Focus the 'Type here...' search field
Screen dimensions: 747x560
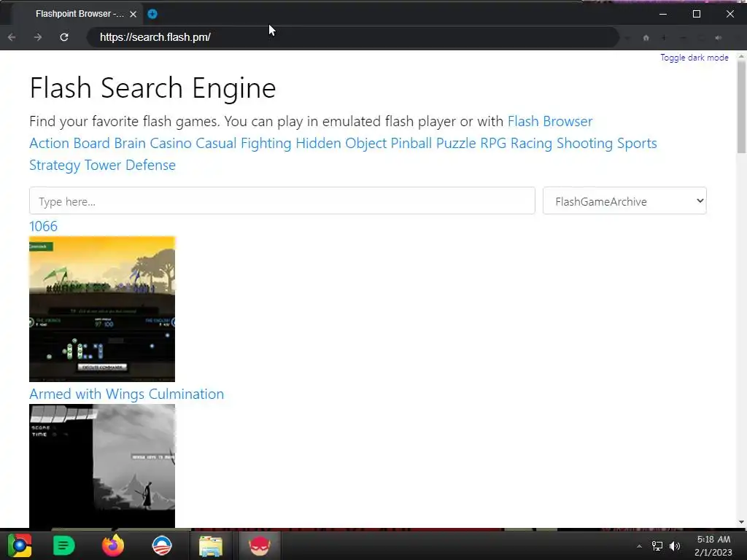pyautogui.click(x=282, y=201)
